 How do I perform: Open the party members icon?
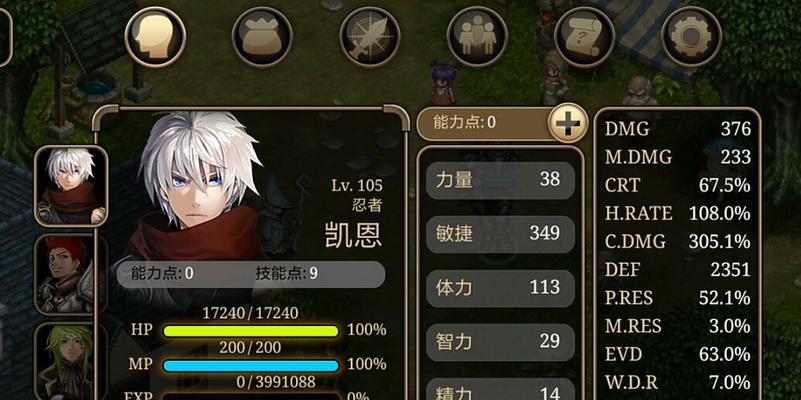pos(477,37)
